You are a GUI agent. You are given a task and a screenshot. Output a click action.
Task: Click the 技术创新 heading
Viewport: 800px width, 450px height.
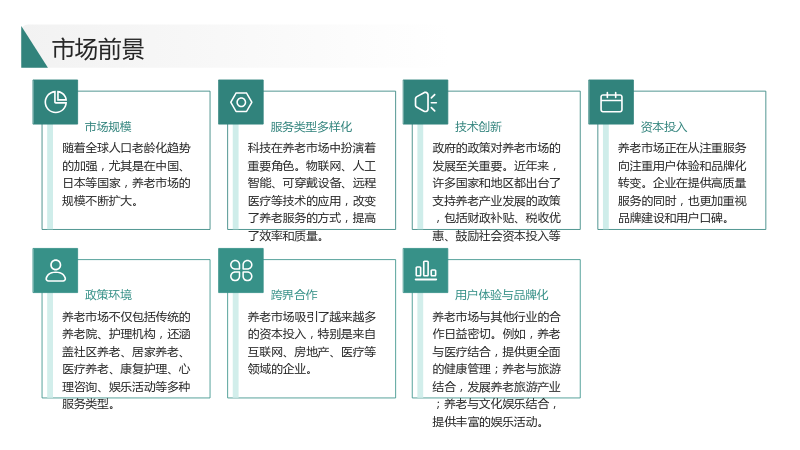(478, 127)
